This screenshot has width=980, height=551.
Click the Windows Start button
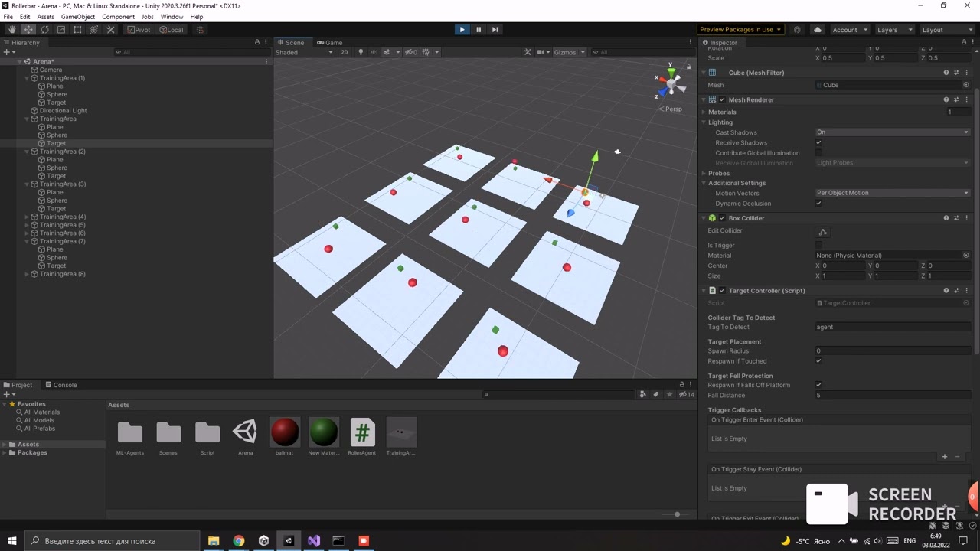click(x=11, y=541)
